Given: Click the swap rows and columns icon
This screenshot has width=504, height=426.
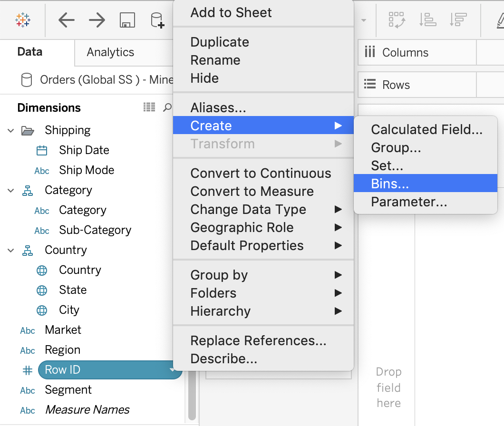Looking at the screenshot, I should [397, 19].
